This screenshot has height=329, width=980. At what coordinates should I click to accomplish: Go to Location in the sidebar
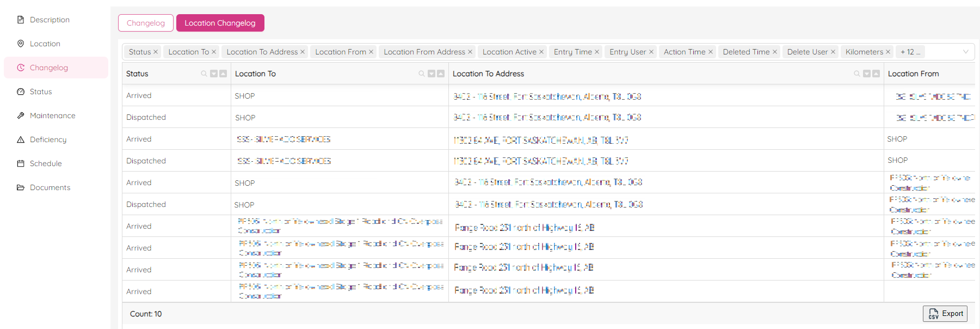[x=56, y=44]
